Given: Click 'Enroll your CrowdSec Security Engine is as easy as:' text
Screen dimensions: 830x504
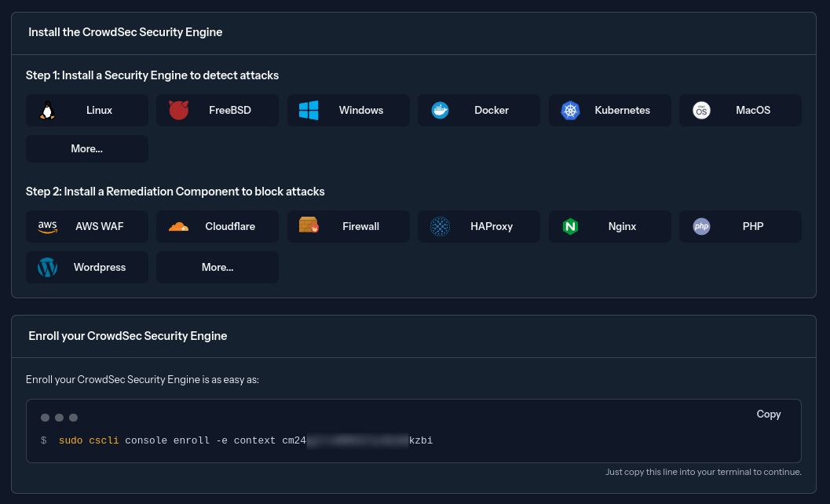Looking at the screenshot, I should (142, 380).
